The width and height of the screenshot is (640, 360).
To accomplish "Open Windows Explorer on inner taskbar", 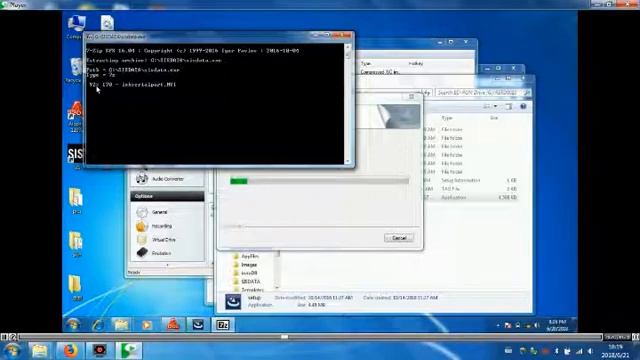I will (121, 325).
